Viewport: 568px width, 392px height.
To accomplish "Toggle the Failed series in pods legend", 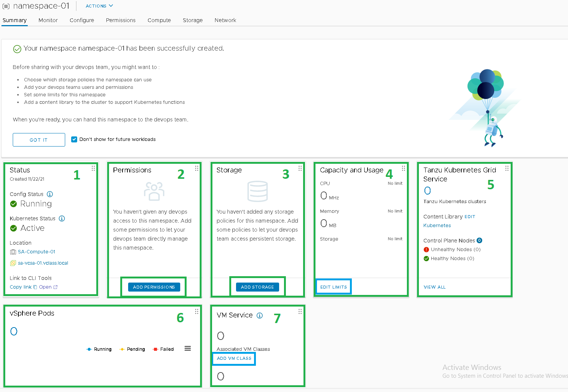I will pyautogui.click(x=163, y=349).
